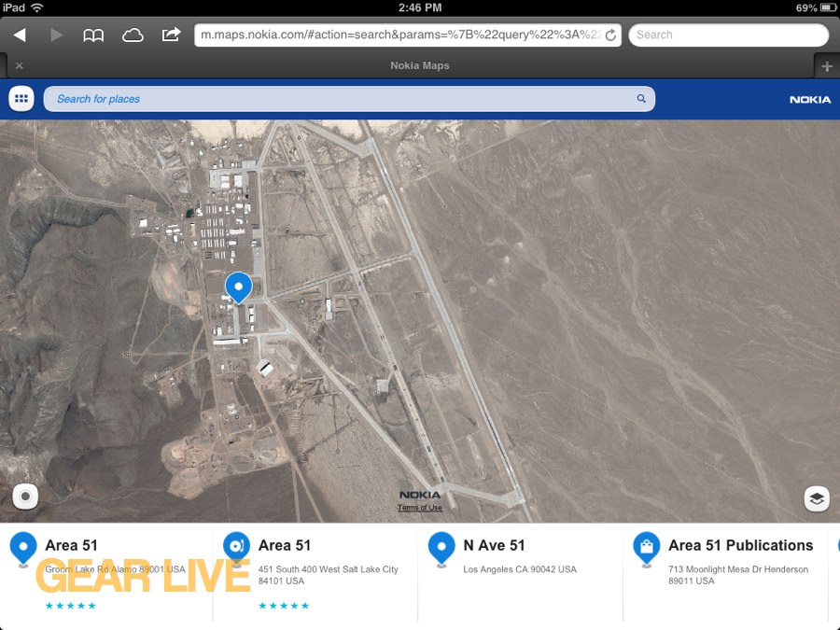Select the Nokia Maps tab
The width and height of the screenshot is (840, 630).
click(x=419, y=65)
